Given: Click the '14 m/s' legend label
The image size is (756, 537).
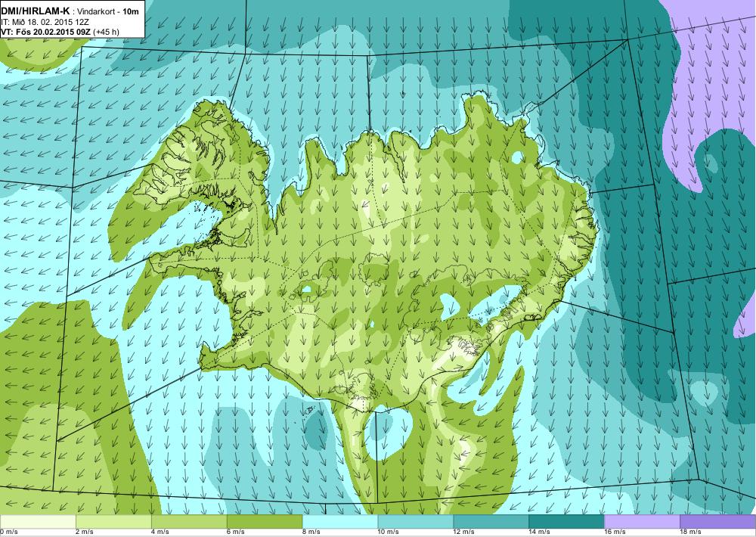Looking at the screenshot, I should pos(540,532).
